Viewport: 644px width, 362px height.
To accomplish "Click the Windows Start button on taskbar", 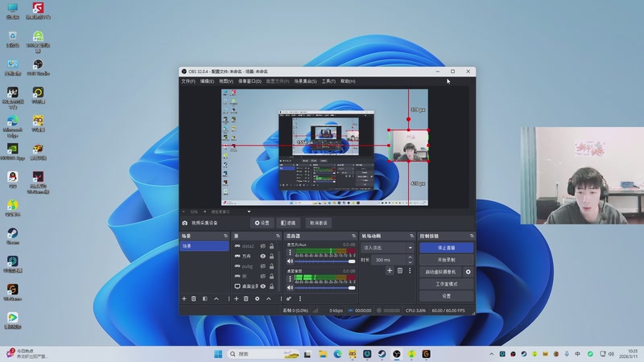I will tap(218, 354).
